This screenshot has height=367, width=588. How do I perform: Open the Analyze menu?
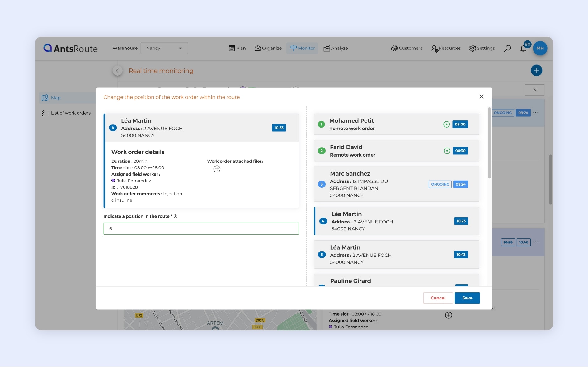coord(336,48)
